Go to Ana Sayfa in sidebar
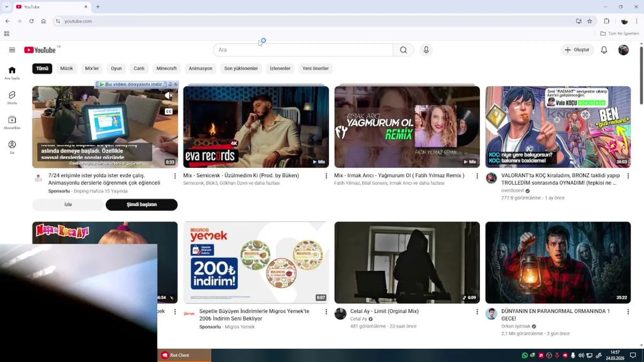 coord(12,73)
